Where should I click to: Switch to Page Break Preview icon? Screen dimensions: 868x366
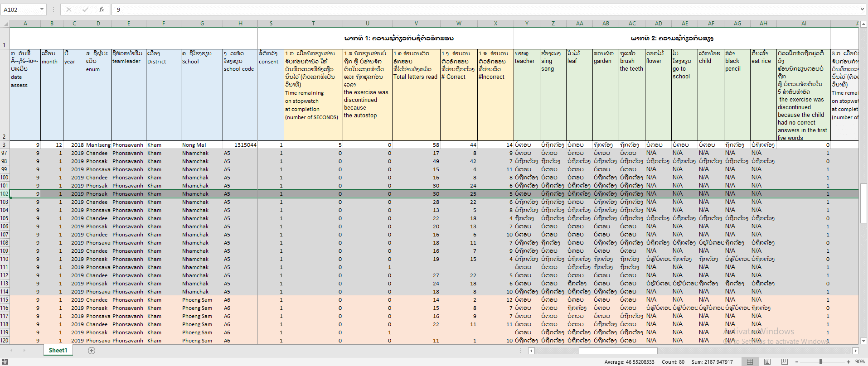click(785, 361)
